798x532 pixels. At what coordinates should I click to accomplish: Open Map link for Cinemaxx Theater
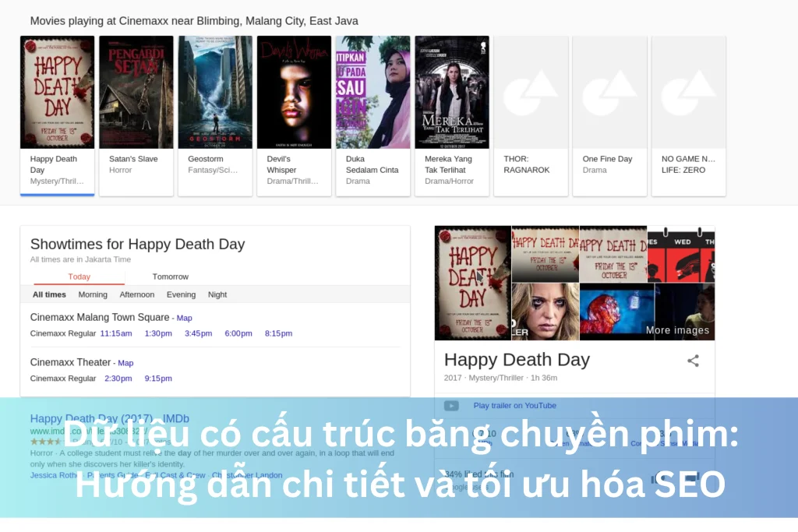pyautogui.click(x=125, y=363)
